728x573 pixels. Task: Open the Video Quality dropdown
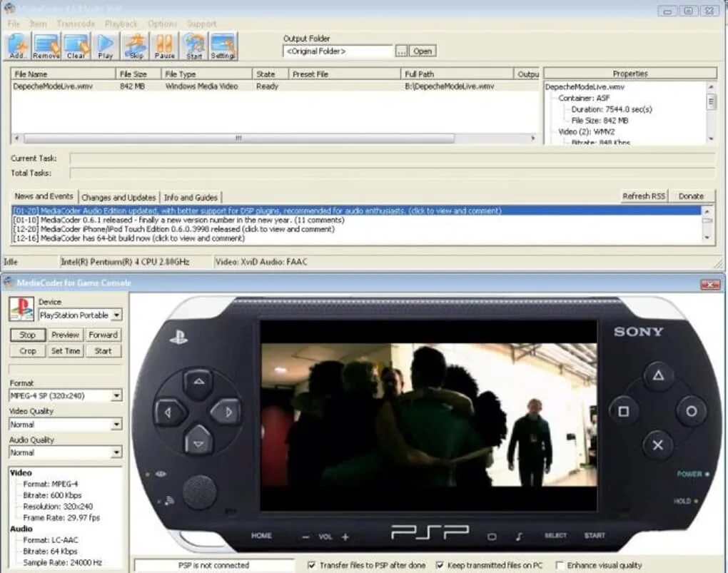66,425
